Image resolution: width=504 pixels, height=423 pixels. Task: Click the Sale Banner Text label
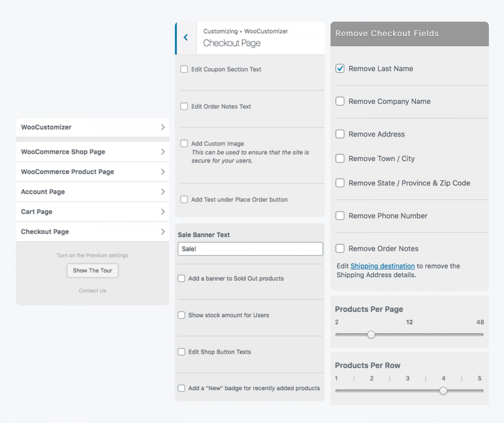tap(204, 235)
